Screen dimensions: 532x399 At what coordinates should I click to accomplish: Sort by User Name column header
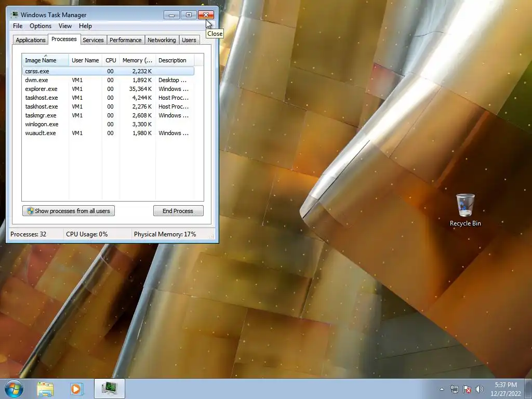click(85, 60)
